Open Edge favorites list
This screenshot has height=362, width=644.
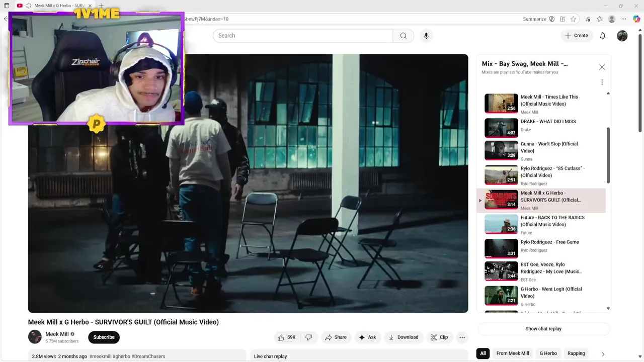click(x=600, y=19)
